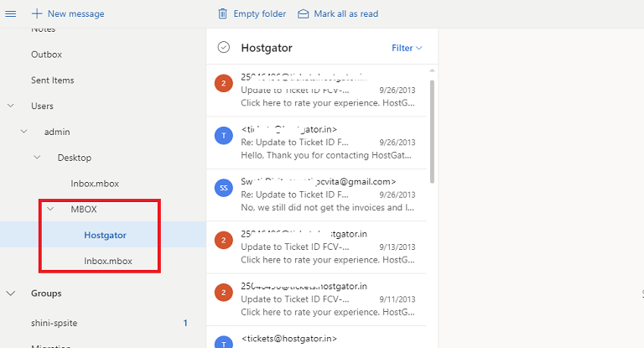Click avatar of 9/11/2013 Update email
The width and height of the screenshot is (644, 348).
coord(223,293)
